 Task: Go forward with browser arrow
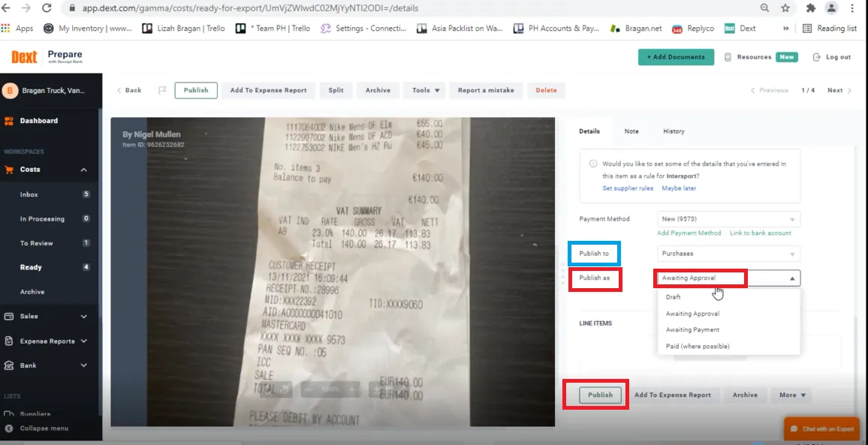coord(26,8)
